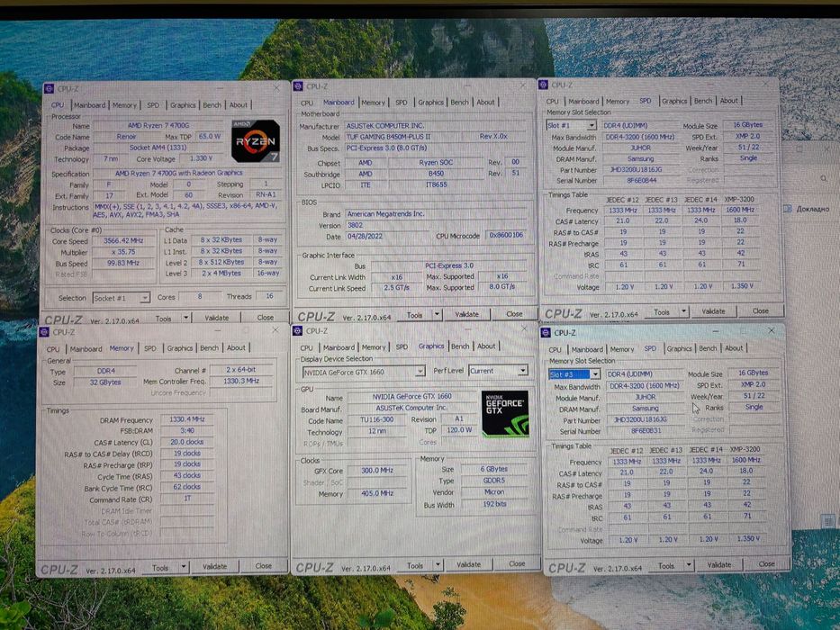Click the DRAM Frequency value 1330.4 MHz
Image resolution: width=840 pixels, height=630 pixels.
[187, 418]
